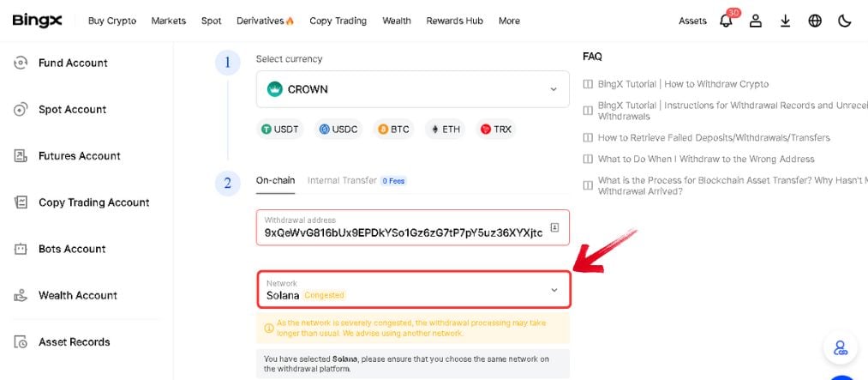The image size is (868, 380).
Task: Open the Derivatives menu
Action: tap(265, 21)
